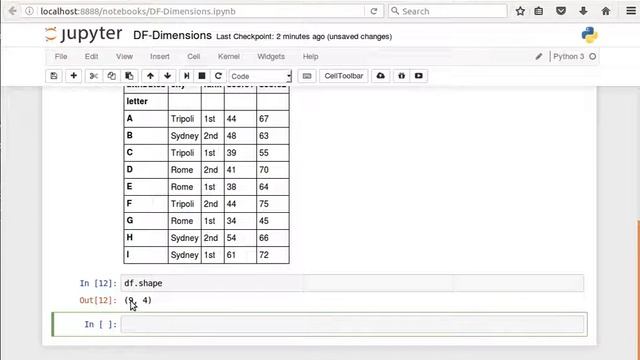Screen dimensions: 640x360
Task: Go back with browser back arrow
Action: (12, 11)
